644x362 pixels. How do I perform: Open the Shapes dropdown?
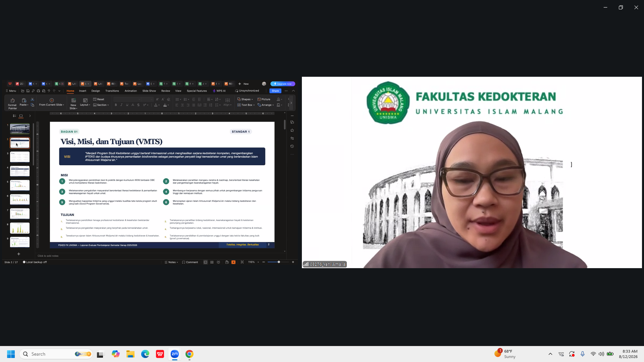245,99
